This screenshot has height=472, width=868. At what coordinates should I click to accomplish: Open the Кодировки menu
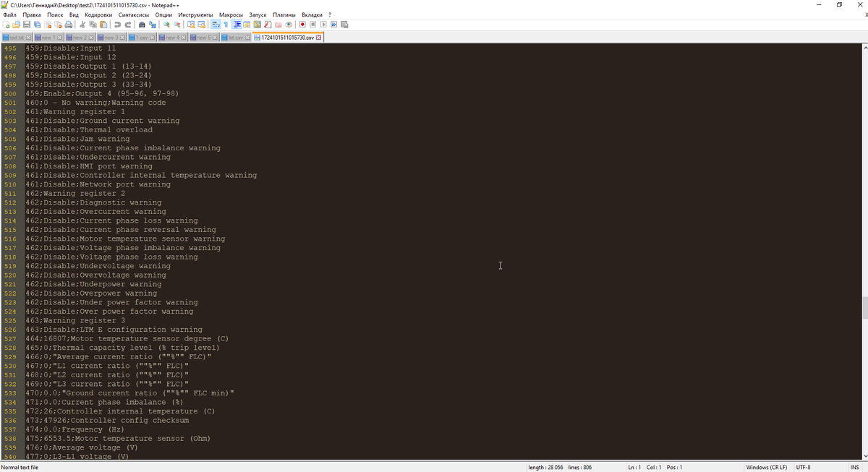(x=98, y=14)
